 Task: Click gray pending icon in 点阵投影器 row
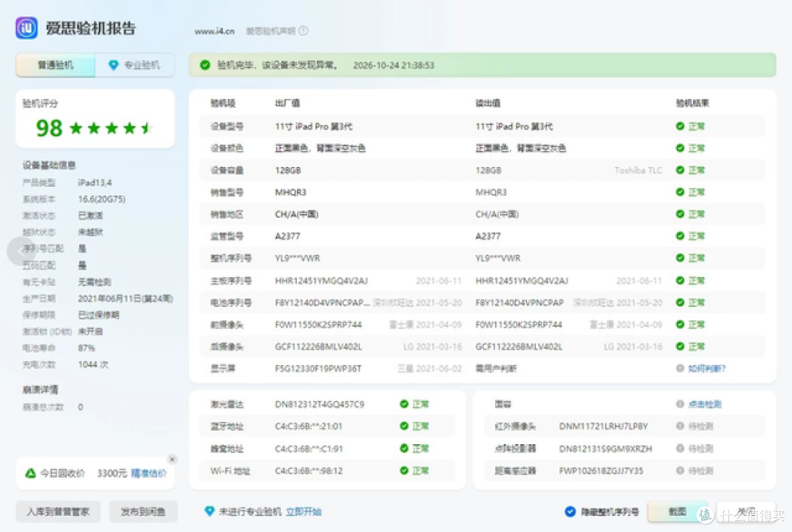pos(680,448)
